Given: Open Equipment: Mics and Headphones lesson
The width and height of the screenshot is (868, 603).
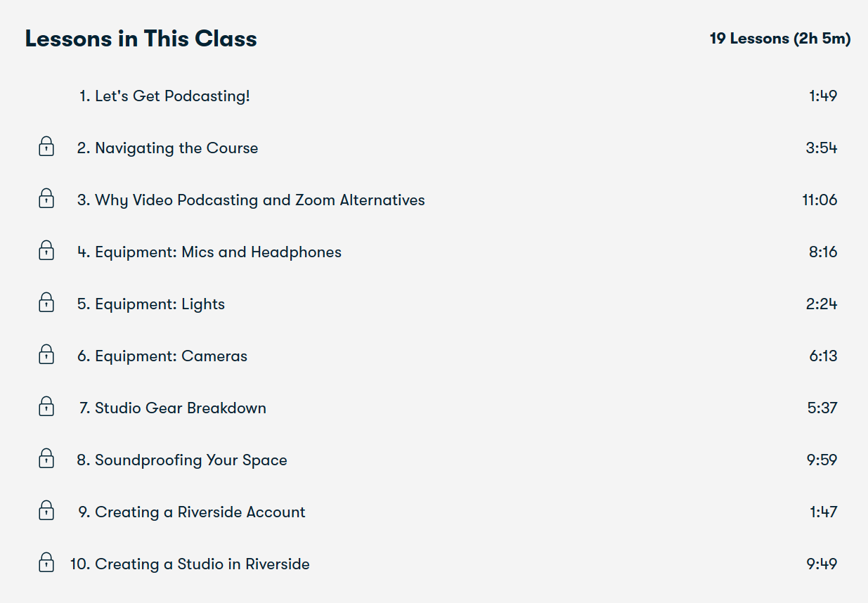Looking at the screenshot, I should click(x=209, y=252).
